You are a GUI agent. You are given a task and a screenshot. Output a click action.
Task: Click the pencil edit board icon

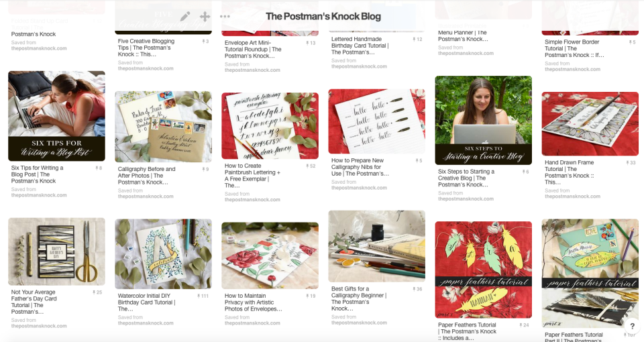(185, 16)
